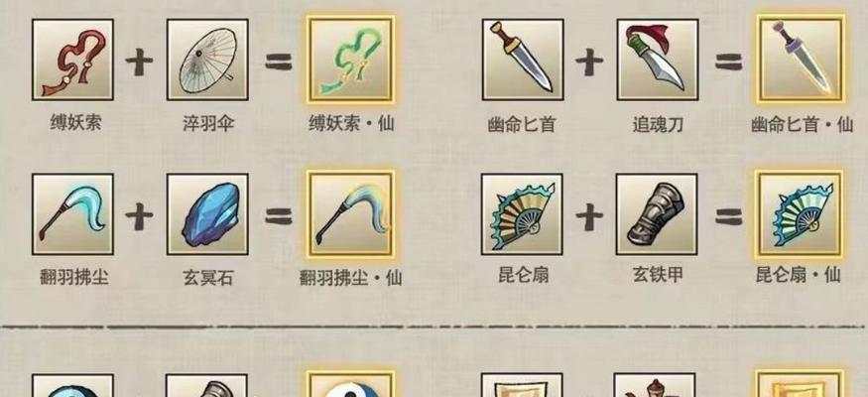
Task: Select the 翻羽拂尘·仙 text label
Action: point(351,277)
